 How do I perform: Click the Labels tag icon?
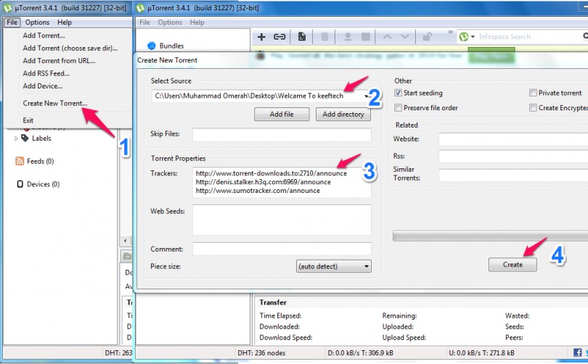click(x=25, y=138)
